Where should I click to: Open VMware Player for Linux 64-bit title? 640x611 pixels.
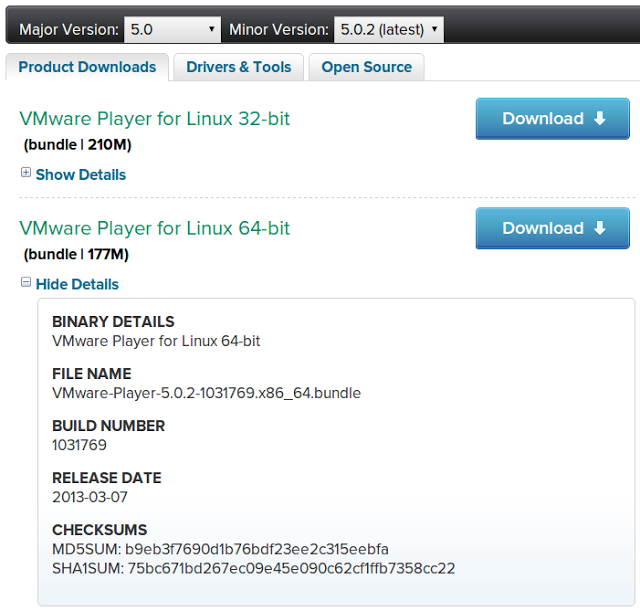point(155,228)
